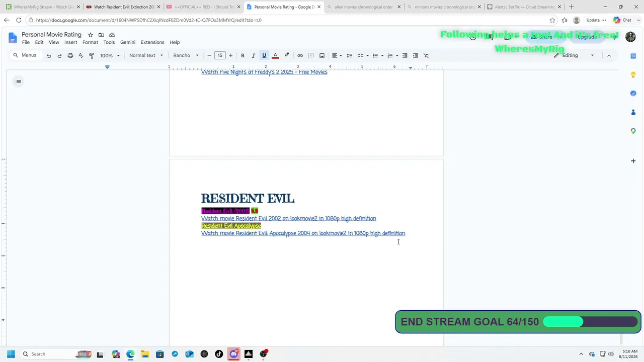This screenshot has width=644, height=362.
Task: Show the document outline tabs panel
Action: click(18, 81)
